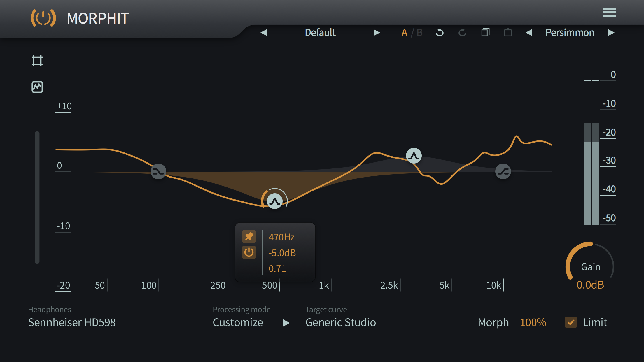644x362 pixels.
Task: Click the redo arrow icon
Action: (x=462, y=33)
